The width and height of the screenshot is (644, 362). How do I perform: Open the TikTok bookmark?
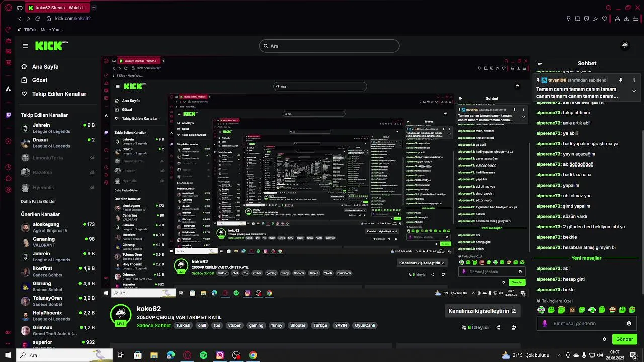[40, 30]
